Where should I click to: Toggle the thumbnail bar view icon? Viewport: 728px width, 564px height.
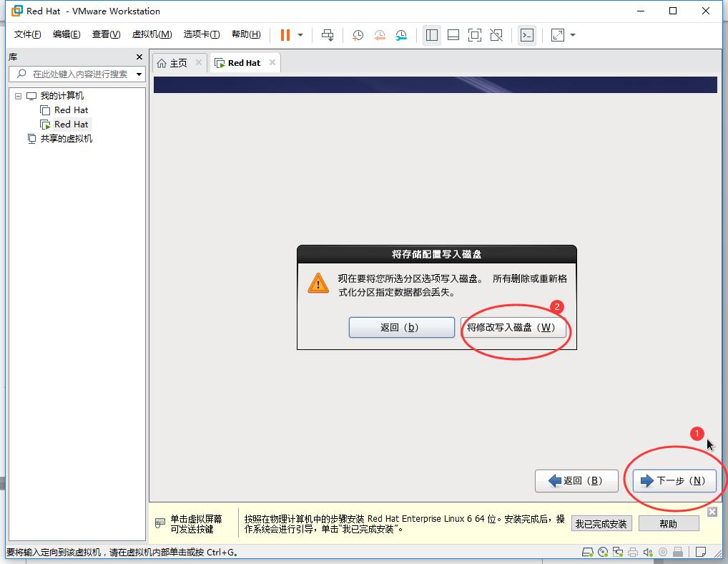(453, 35)
